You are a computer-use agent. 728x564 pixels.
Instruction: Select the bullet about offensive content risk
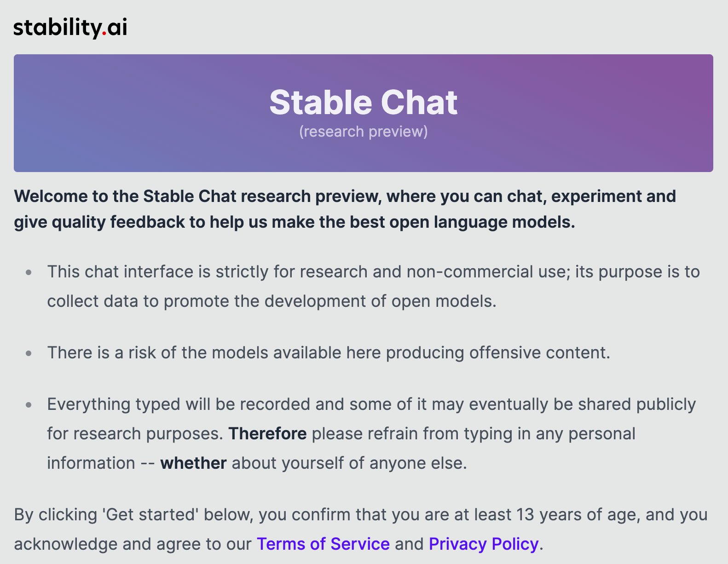[328, 352]
